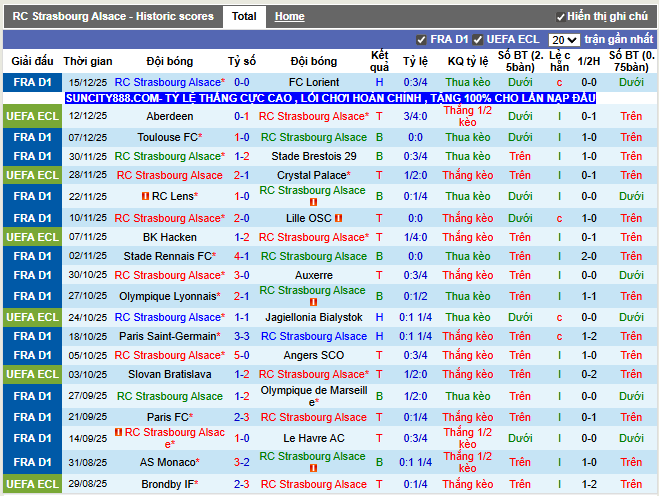Open Stade Brestois 29 team link
The image size is (659, 496).
[314, 156]
